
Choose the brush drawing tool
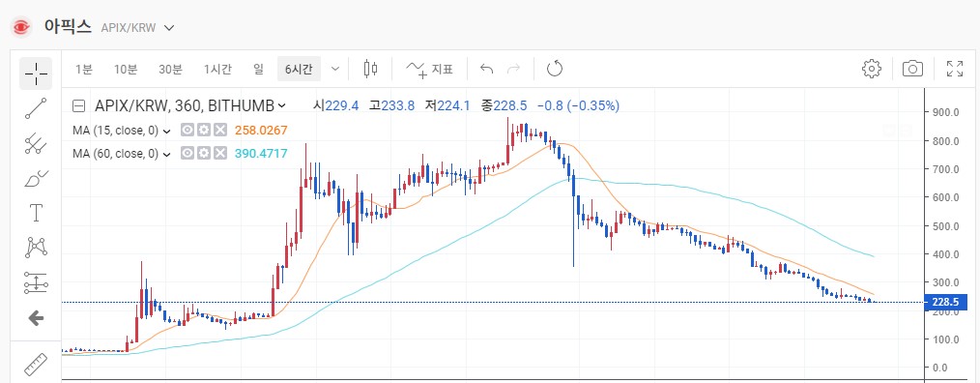point(37,179)
